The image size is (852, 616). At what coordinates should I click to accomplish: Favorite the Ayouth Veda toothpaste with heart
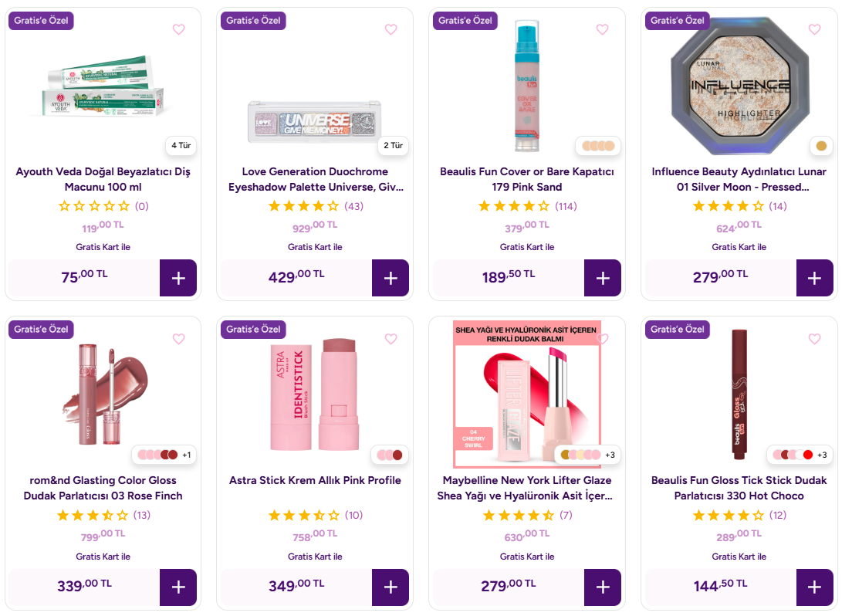click(178, 29)
